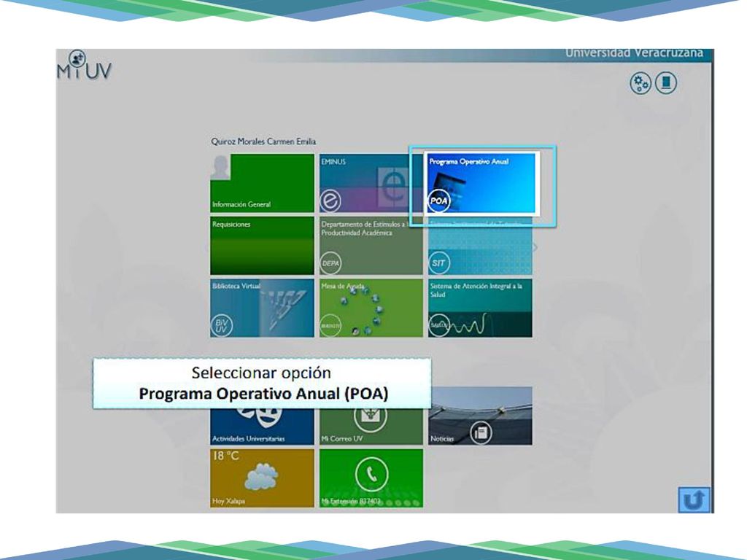Screen dimensions: 747x560
Task: Click the 18 °C temperature reading
Action: point(226,456)
